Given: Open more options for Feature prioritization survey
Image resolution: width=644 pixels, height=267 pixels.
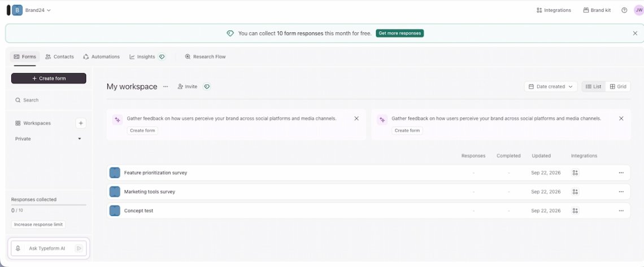Looking at the screenshot, I should pyautogui.click(x=621, y=173).
